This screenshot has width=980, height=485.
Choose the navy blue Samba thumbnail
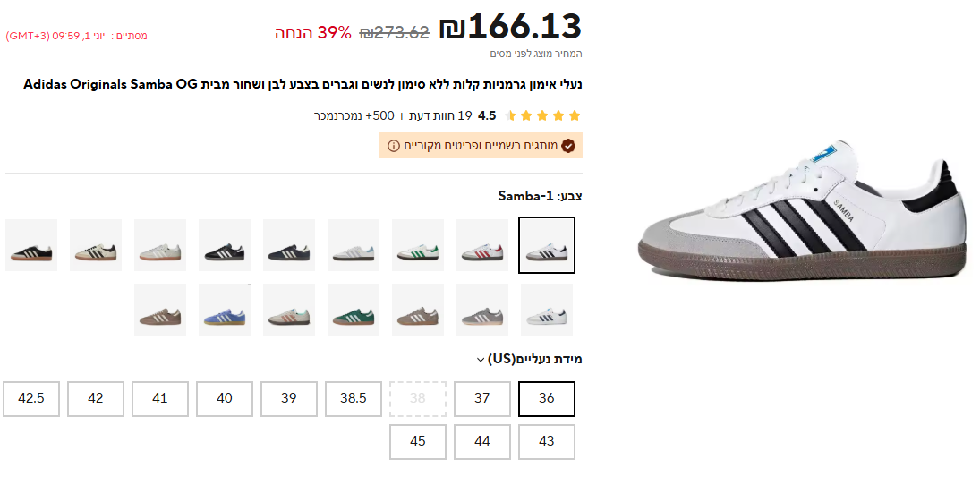point(289,245)
